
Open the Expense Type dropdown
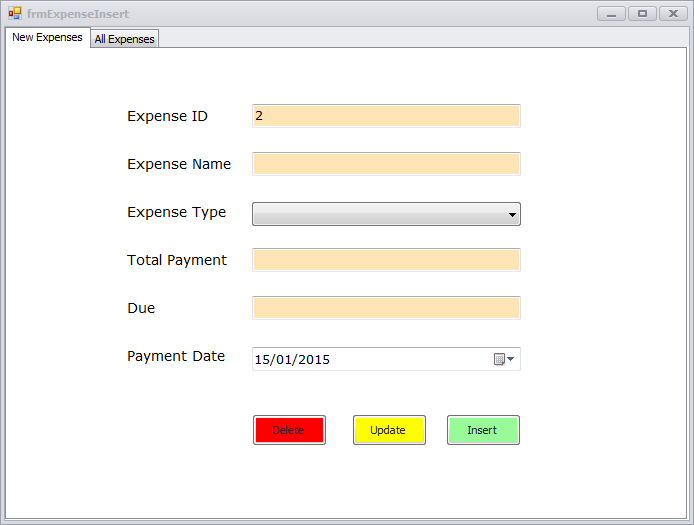point(386,214)
